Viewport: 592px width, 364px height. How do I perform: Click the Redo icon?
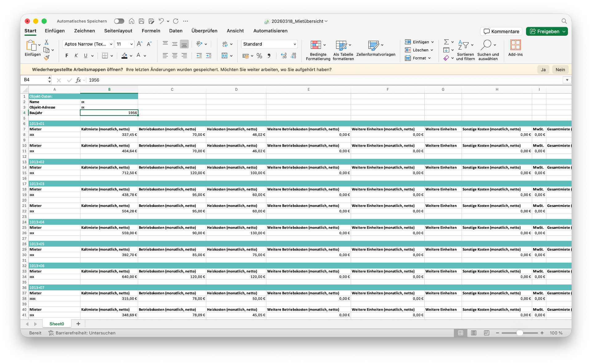pyautogui.click(x=176, y=21)
